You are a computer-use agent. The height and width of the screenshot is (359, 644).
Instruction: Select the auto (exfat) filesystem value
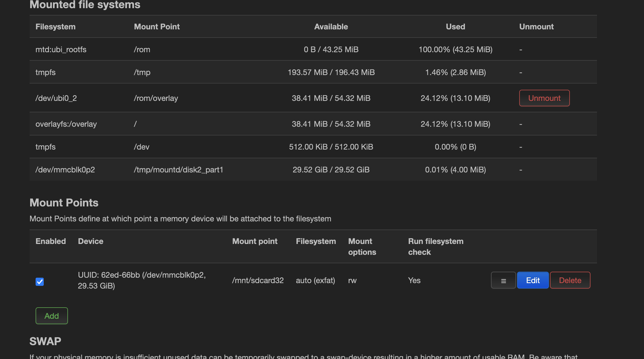(315, 280)
